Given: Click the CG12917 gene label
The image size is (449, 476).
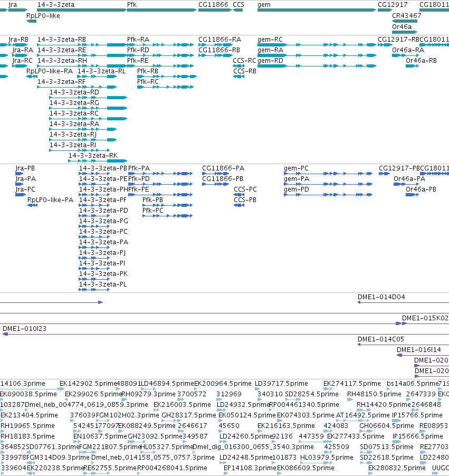Looking at the screenshot, I should [393, 5].
